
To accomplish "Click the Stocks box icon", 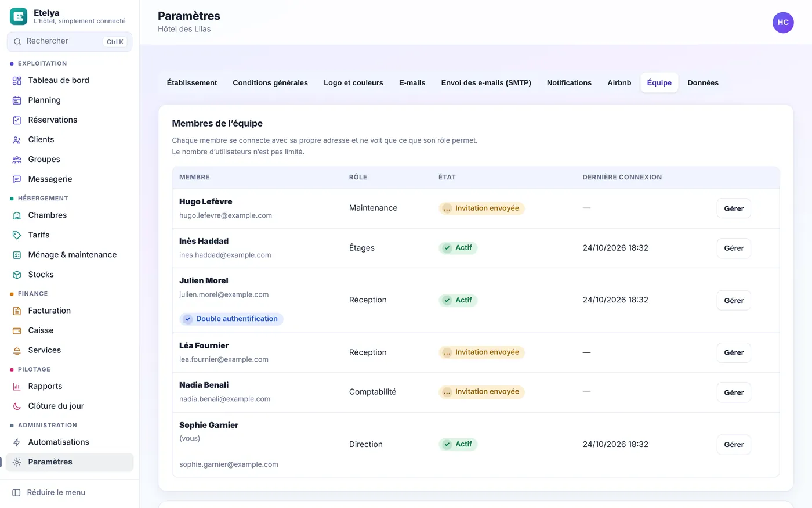I will [17, 275].
